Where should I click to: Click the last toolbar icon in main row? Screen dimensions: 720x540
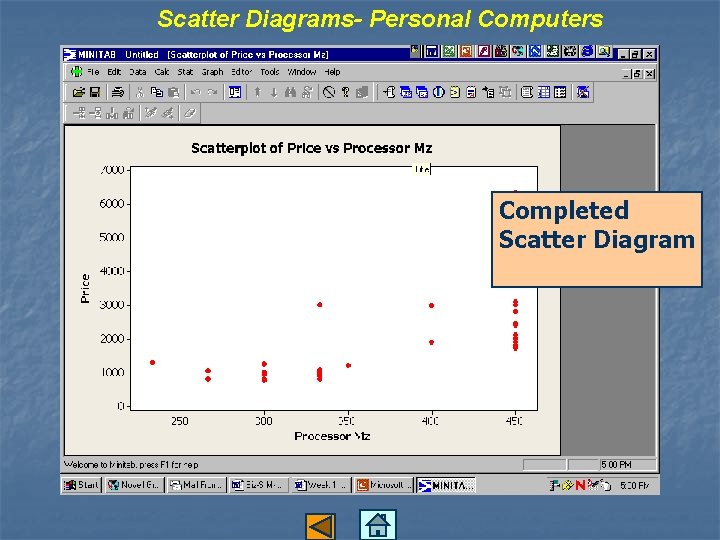[583, 92]
